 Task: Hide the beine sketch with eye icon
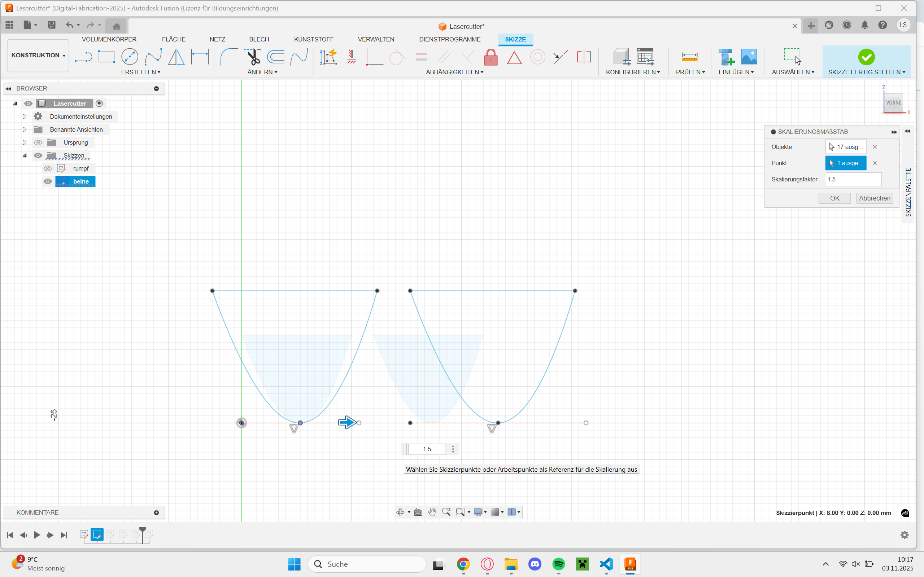click(48, 181)
